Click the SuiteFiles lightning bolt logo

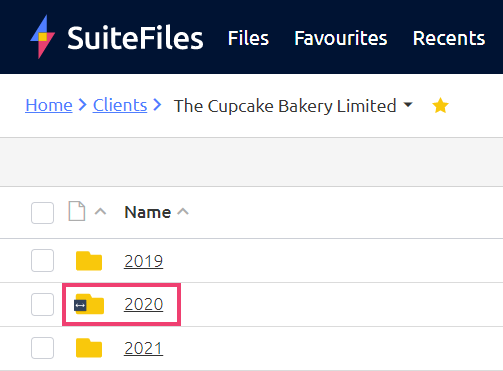pos(43,37)
